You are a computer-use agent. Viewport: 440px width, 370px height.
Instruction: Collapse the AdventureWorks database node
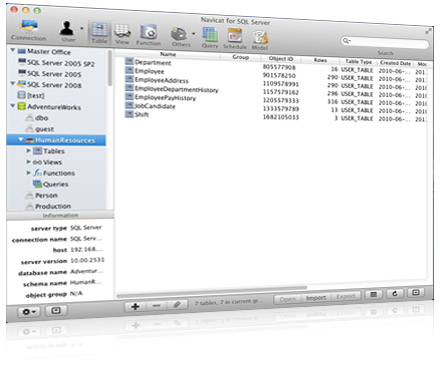pyautogui.click(x=13, y=106)
